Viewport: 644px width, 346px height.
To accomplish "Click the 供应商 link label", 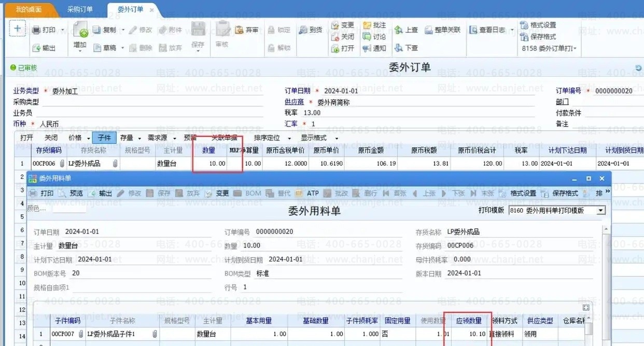I will [x=294, y=102].
